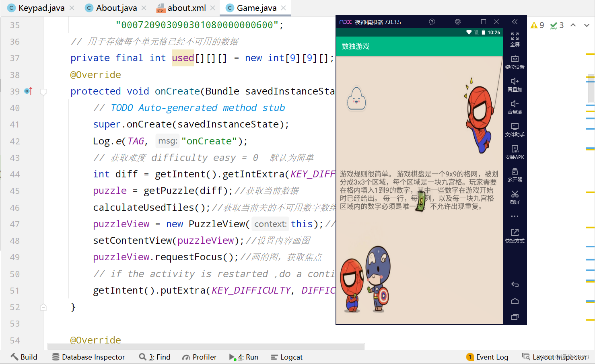
Task: Click the override gutter icon on line 39
Action: pyautogui.click(x=28, y=91)
